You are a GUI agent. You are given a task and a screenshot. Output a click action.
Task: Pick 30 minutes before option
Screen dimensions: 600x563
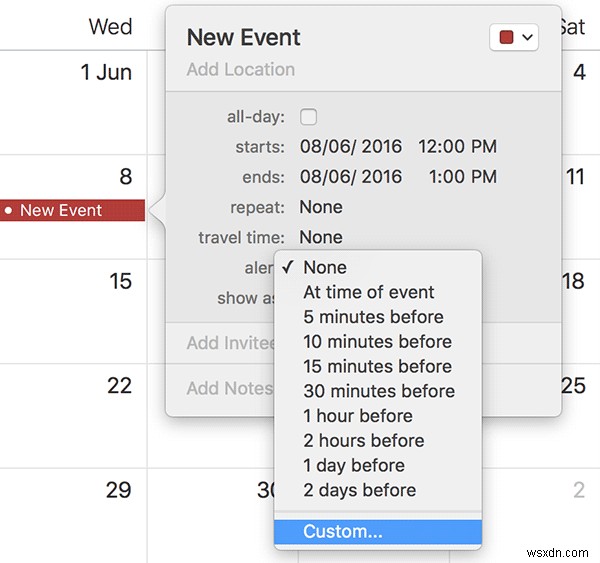coord(378,391)
